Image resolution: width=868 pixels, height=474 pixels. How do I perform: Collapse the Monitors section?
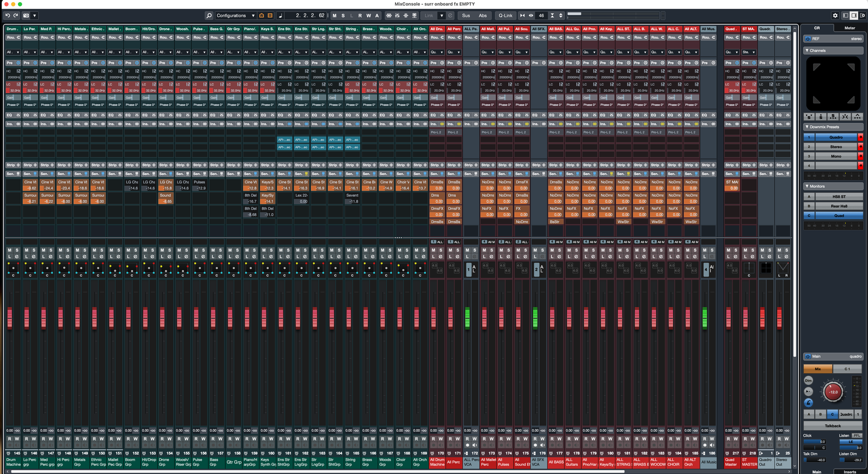pyautogui.click(x=807, y=186)
